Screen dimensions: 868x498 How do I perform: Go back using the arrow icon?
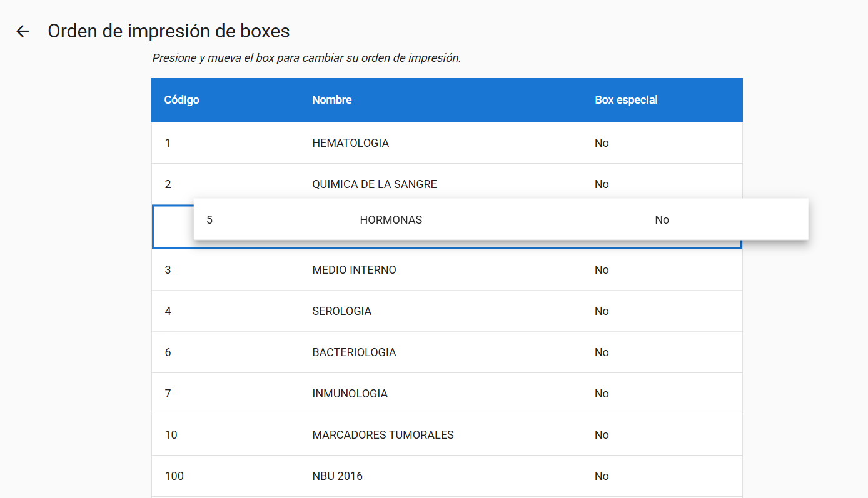pos(23,31)
